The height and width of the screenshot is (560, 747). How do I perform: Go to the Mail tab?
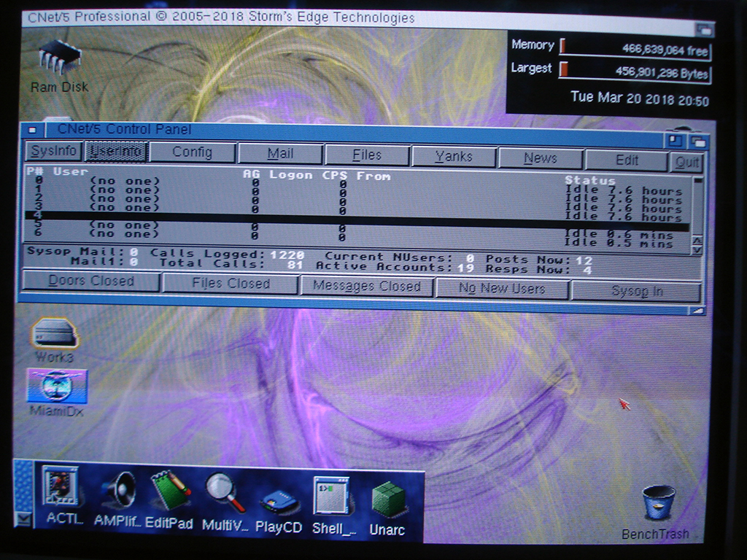tap(280, 154)
